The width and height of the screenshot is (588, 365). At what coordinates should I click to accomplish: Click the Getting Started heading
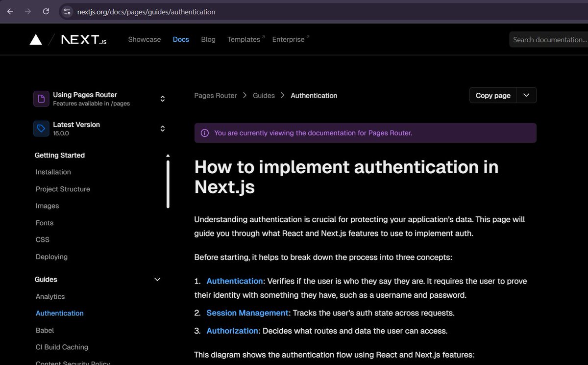pyautogui.click(x=60, y=155)
